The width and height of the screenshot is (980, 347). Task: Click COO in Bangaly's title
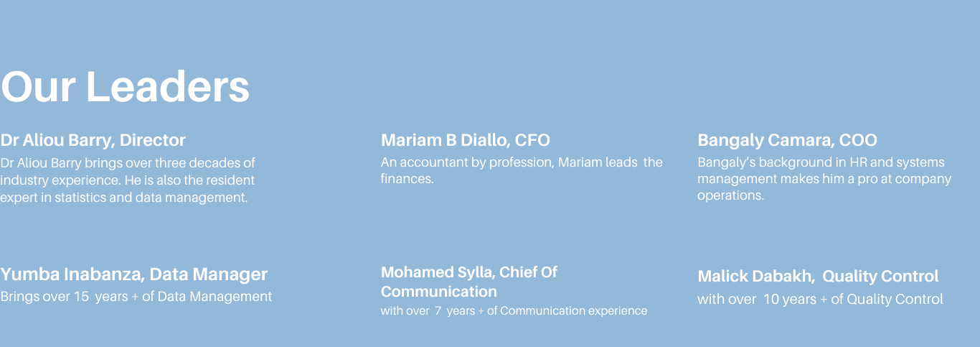coord(858,140)
